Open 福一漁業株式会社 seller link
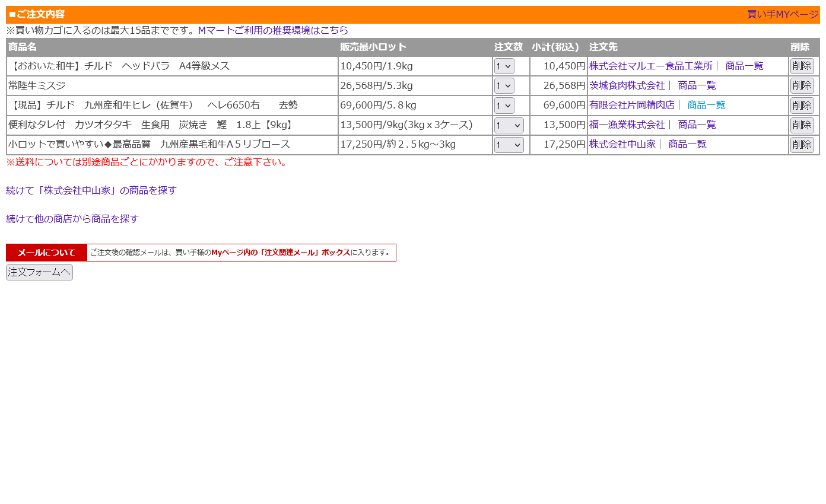Screen dimensions: 826x504 pos(627,125)
